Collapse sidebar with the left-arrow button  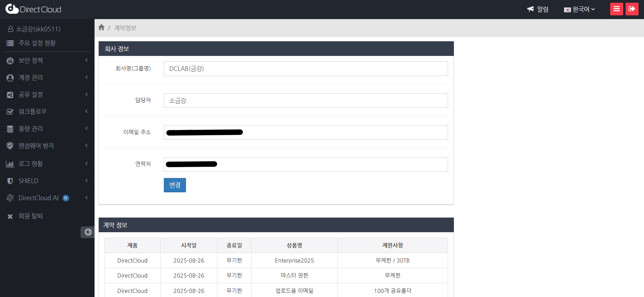coord(88,232)
